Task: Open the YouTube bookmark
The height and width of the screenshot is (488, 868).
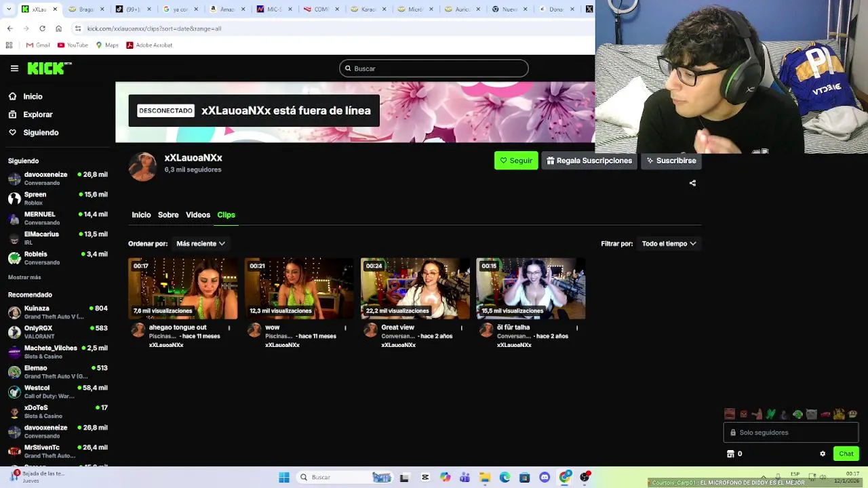Action: [73, 45]
